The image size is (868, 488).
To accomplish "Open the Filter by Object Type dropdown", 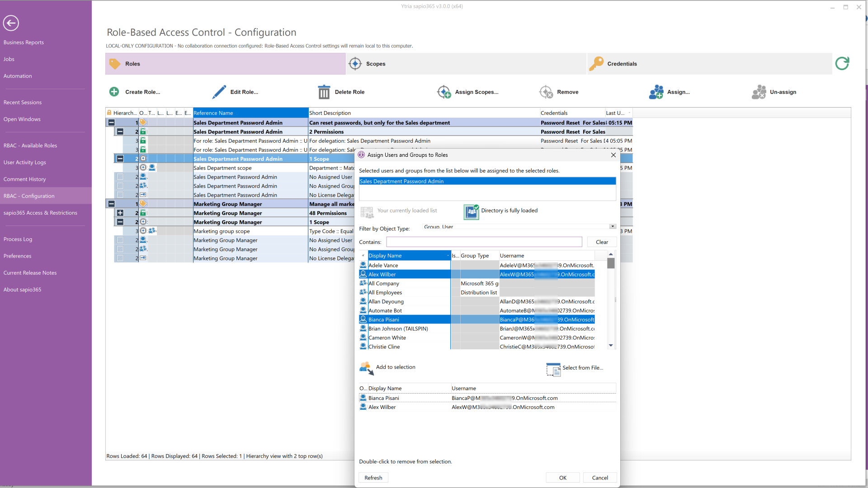I will click(x=612, y=227).
